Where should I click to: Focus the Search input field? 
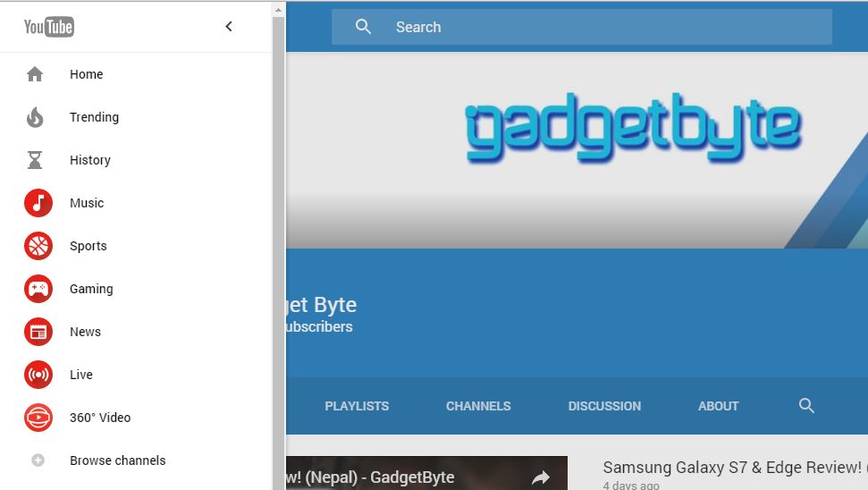point(582,27)
